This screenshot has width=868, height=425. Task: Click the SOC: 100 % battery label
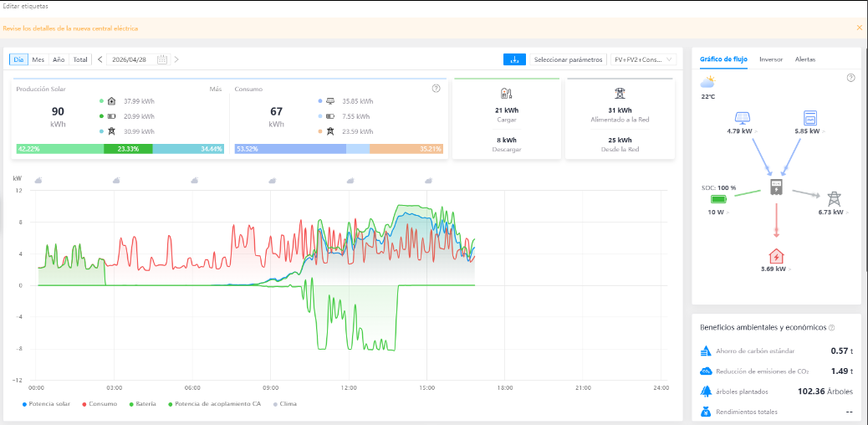coord(718,188)
